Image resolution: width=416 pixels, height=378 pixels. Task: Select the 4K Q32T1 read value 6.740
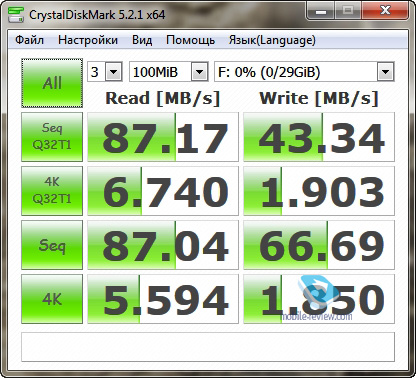click(163, 191)
